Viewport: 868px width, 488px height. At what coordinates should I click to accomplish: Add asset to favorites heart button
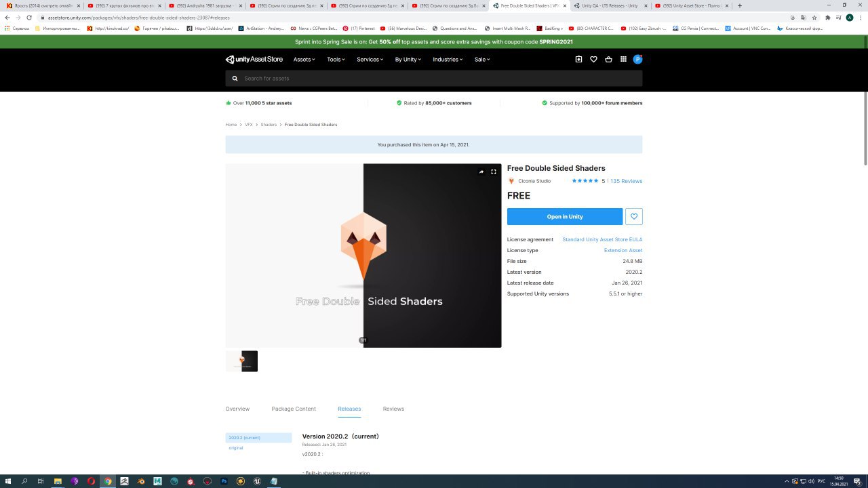634,217
